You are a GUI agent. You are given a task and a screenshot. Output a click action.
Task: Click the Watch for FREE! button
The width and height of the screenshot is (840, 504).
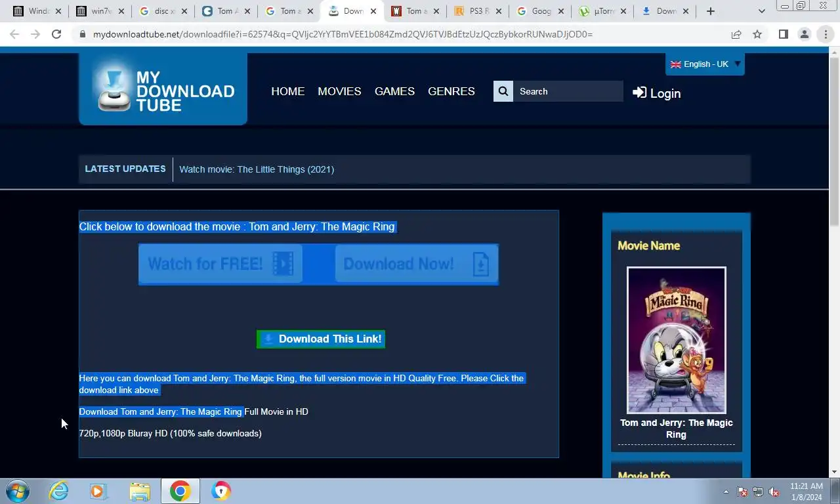tap(220, 264)
